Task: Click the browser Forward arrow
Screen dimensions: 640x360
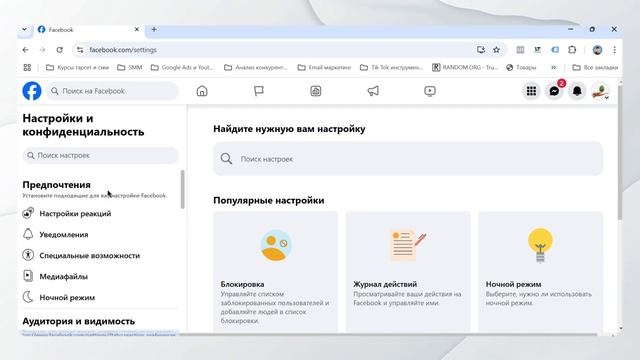Action: pos(42,50)
